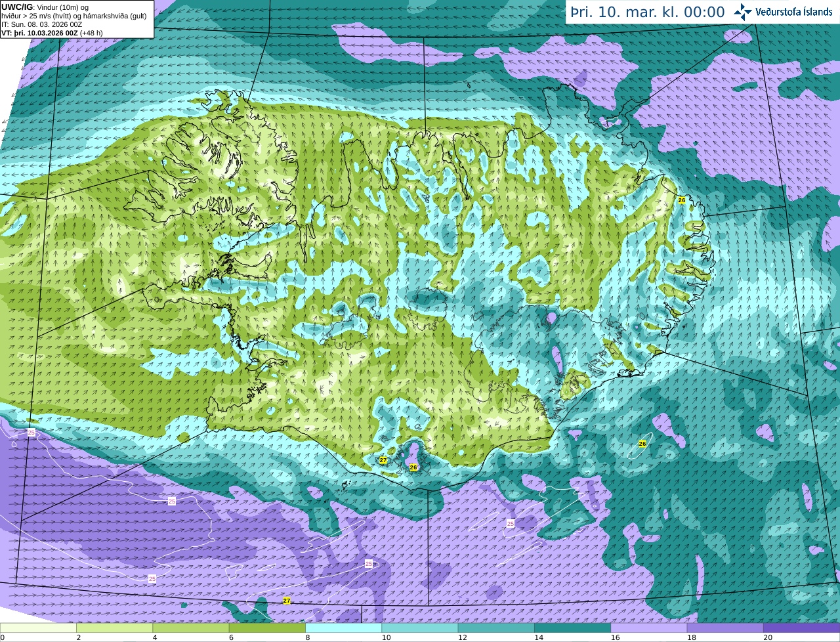Click the Veðurstofa Íslands logo icon

[x=743, y=12]
